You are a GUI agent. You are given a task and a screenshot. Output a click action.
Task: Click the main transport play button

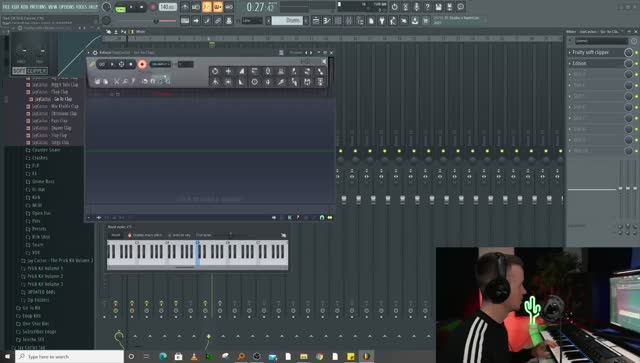tap(131, 7)
